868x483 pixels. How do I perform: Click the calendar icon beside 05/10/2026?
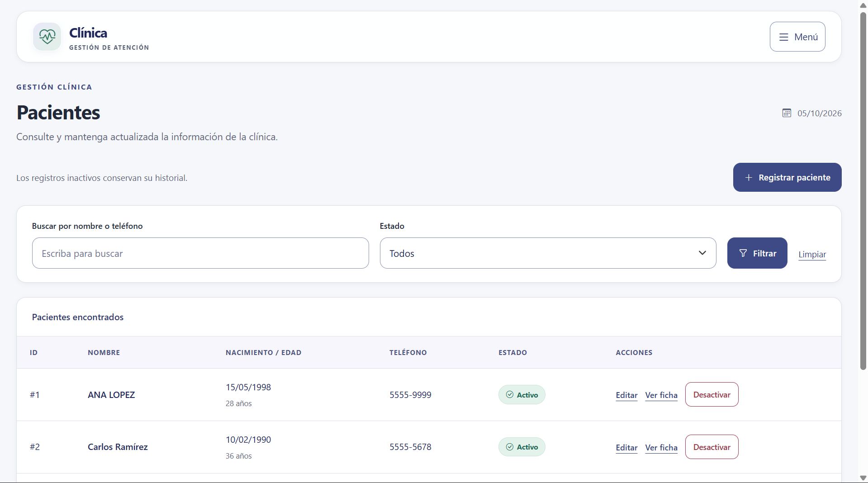787,113
